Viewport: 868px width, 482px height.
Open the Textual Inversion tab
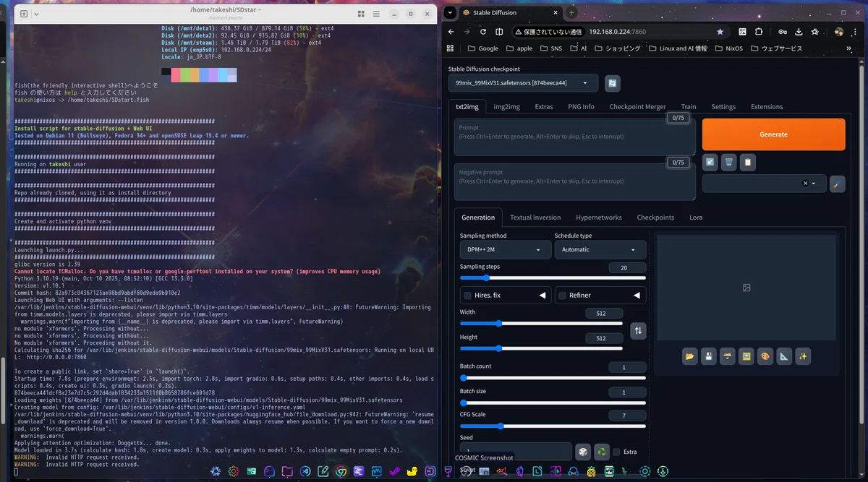coord(535,217)
